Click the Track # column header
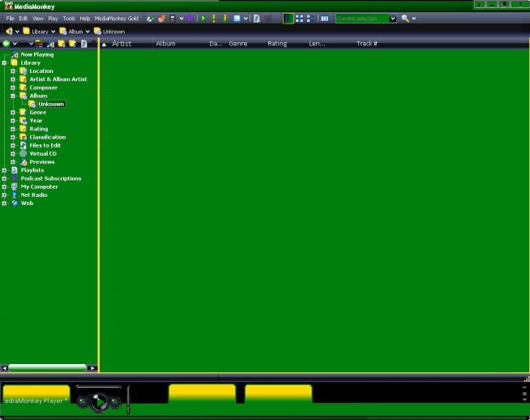Image resolution: width=530 pixels, height=420 pixels. pyautogui.click(x=367, y=43)
